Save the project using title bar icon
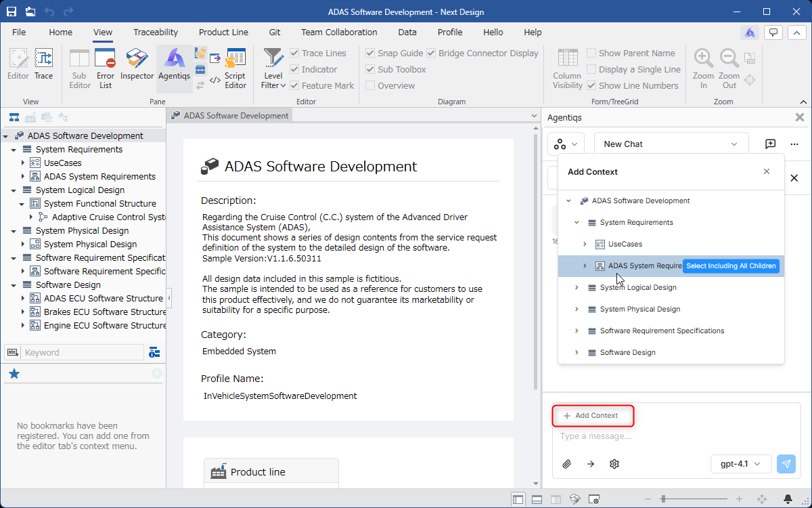 coord(12,12)
